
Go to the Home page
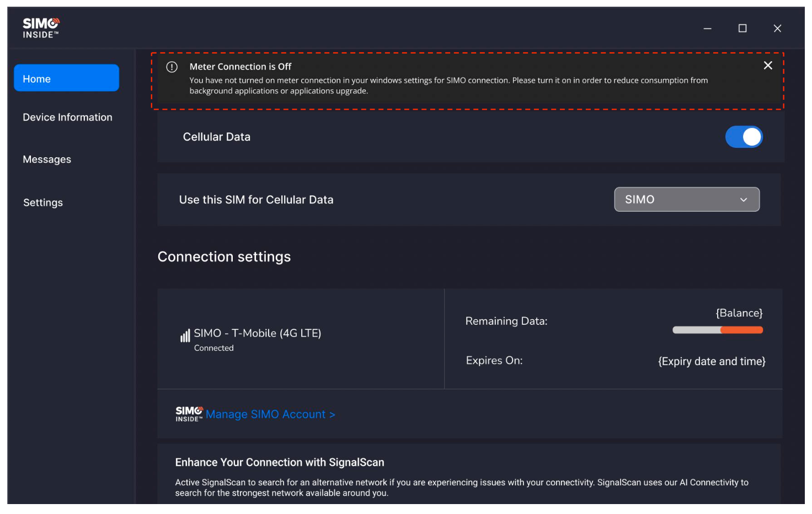[x=66, y=78]
